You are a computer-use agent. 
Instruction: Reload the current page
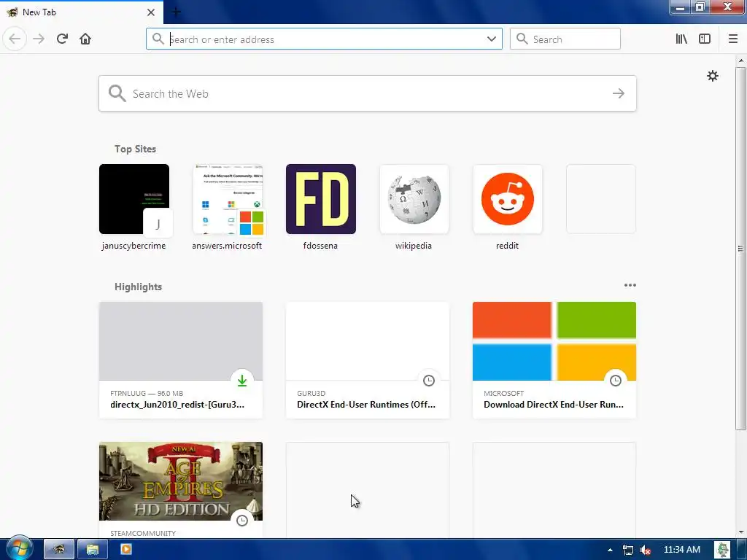[x=62, y=39]
